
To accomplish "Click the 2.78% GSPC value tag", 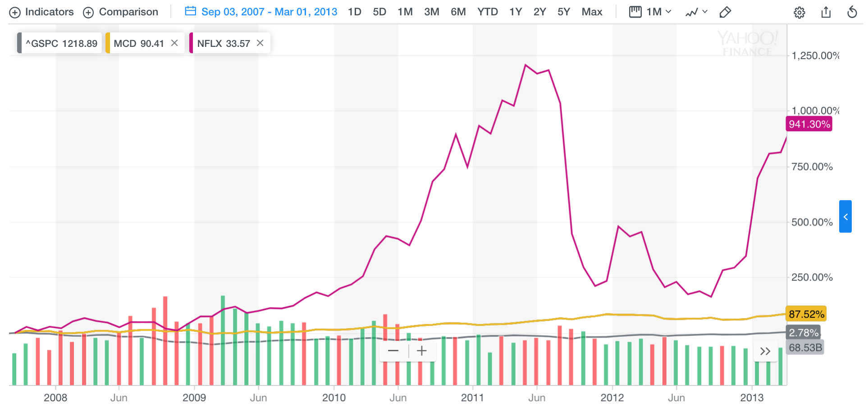I will (804, 333).
